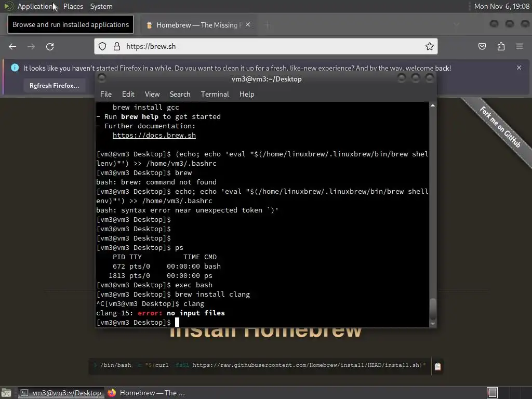This screenshot has width=532, height=399.
Task: Open the terminal Search menu
Action: click(180, 95)
